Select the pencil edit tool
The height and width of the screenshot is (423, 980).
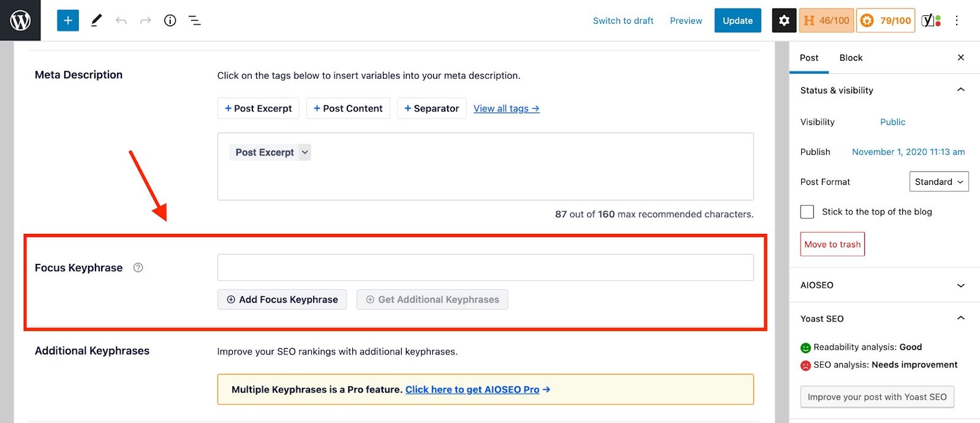96,20
